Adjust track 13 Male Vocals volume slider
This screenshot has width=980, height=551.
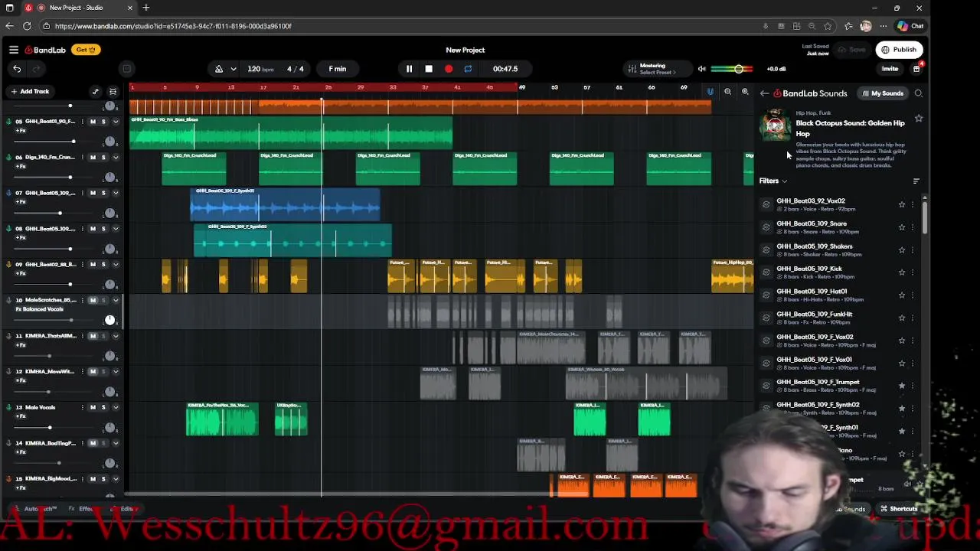pos(50,427)
